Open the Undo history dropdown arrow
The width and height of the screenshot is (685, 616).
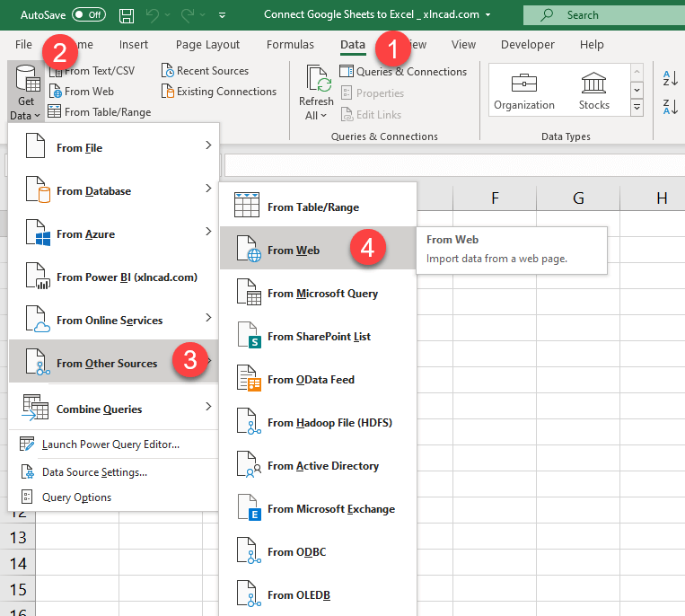point(168,15)
